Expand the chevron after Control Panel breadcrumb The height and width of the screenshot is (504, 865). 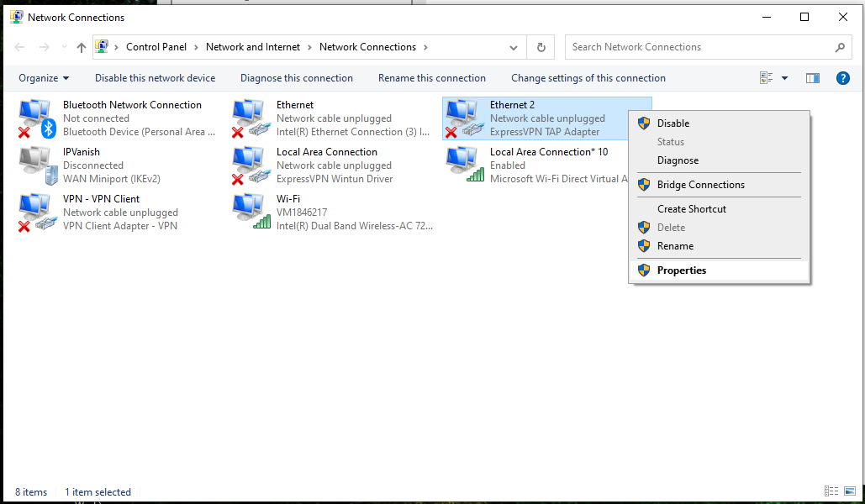(196, 47)
